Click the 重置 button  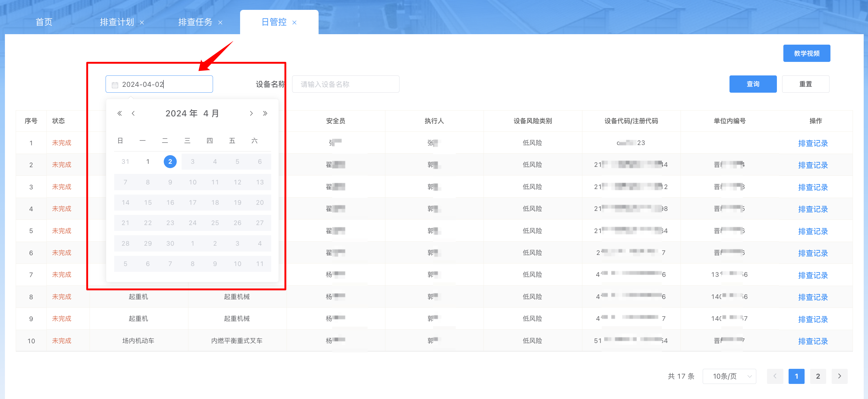point(805,84)
